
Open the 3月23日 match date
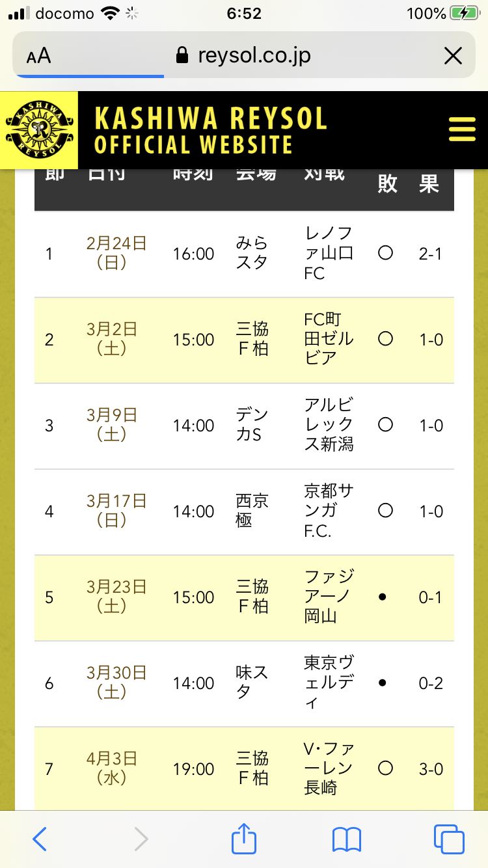tap(116, 597)
